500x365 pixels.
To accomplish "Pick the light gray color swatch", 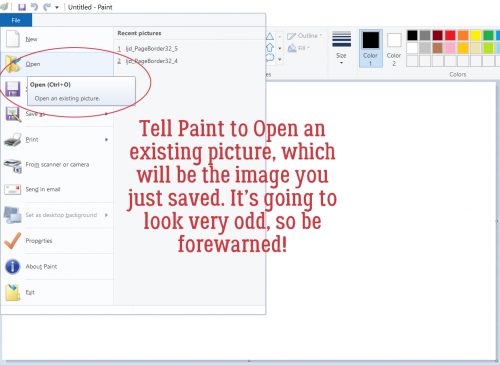I will click(425, 48).
